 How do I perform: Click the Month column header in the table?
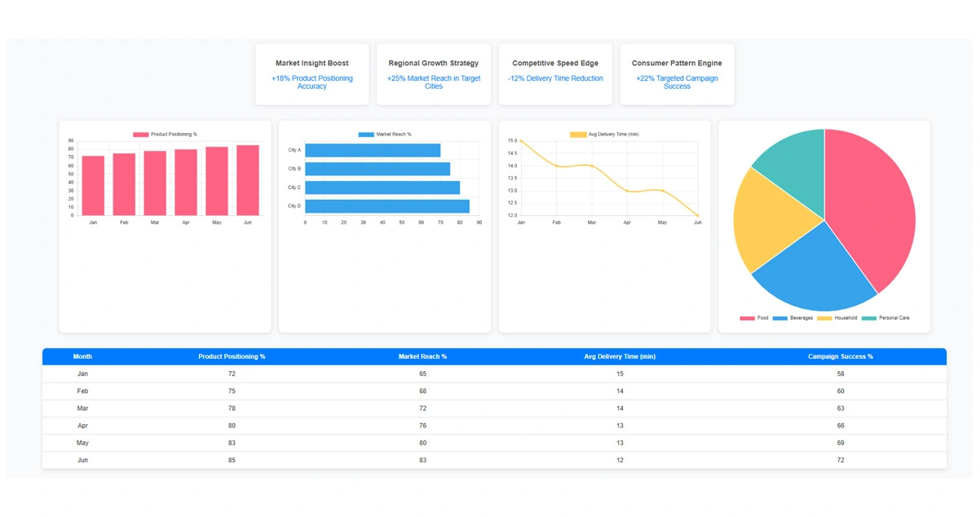click(82, 357)
